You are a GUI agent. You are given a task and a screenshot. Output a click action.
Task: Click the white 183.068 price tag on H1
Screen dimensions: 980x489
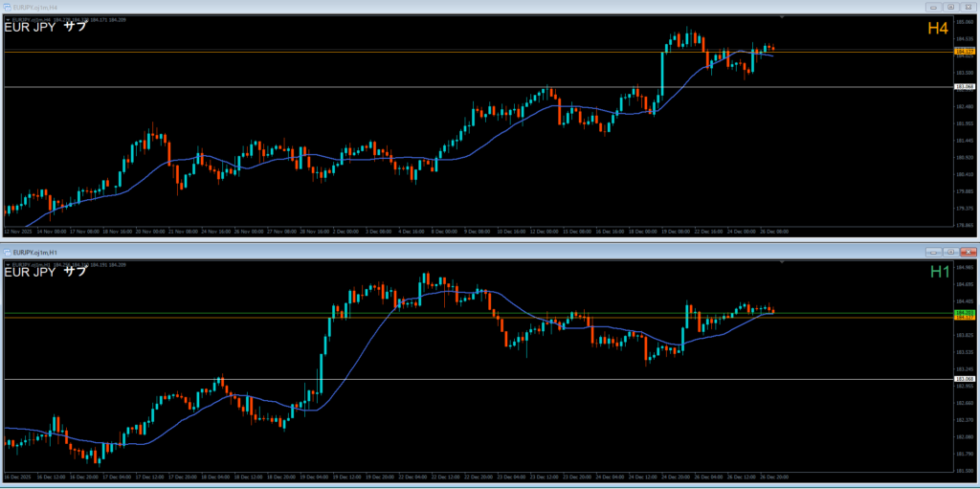click(x=965, y=379)
